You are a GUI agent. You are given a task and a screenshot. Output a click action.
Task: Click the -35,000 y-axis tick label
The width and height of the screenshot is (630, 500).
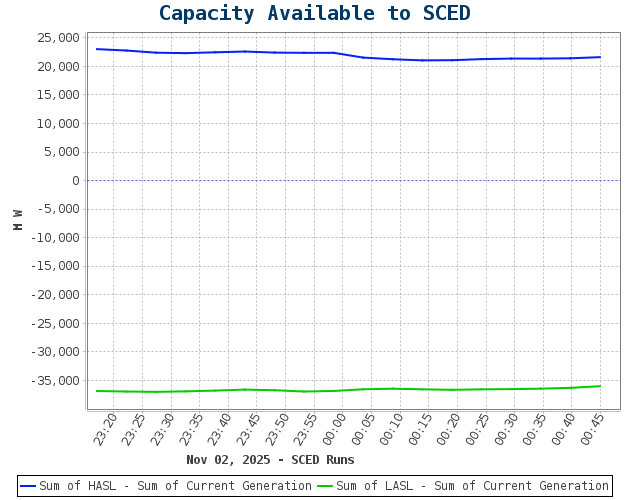[55, 380]
